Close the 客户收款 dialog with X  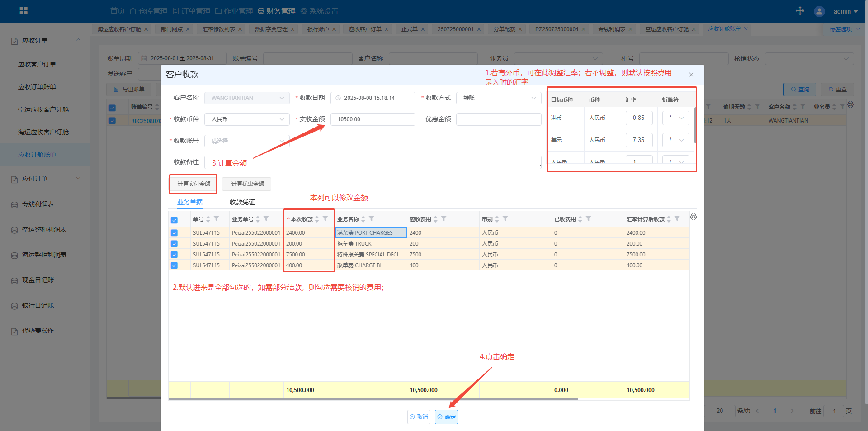pyautogui.click(x=691, y=75)
